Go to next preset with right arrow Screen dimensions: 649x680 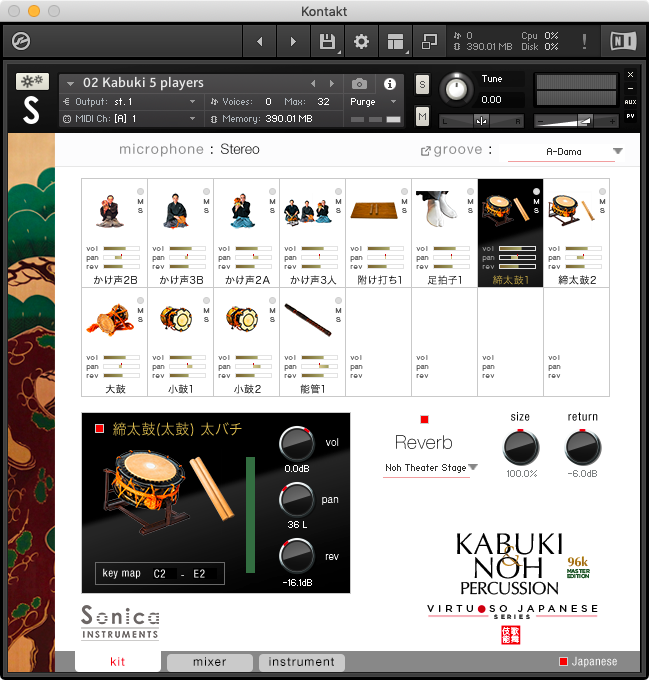[293, 42]
